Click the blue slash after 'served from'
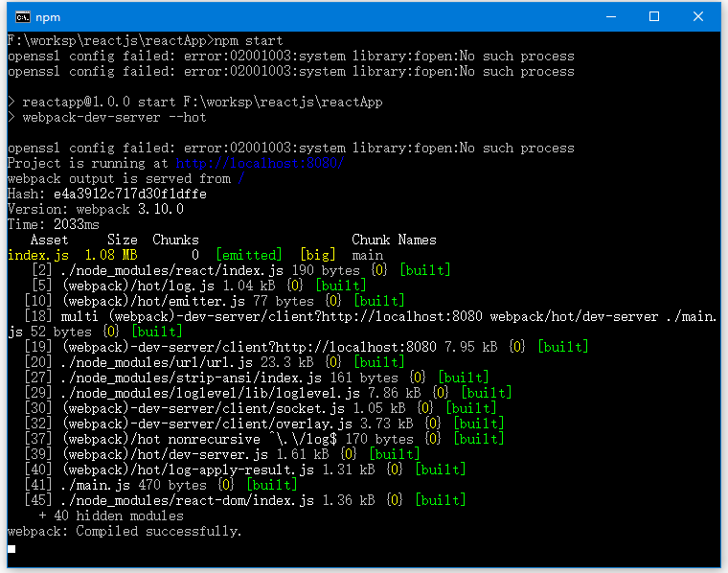This screenshot has width=728, height=573. click(240, 178)
